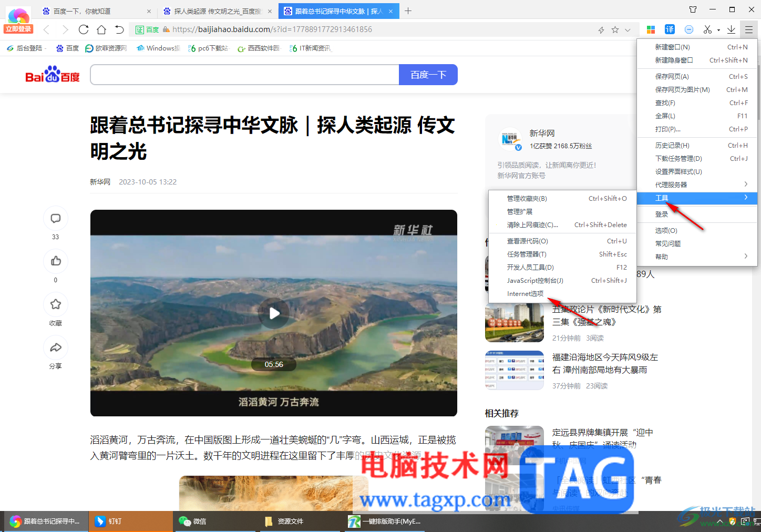Viewport: 761px width, 532px height.
Task: Switch to the '探人类起源 传文明之光_百度搜' tab
Action: click(218, 11)
